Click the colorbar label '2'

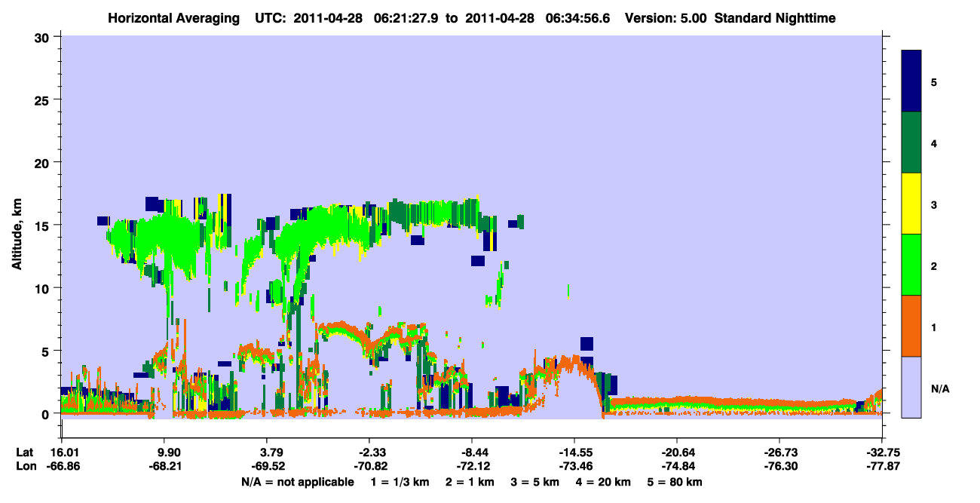[x=934, y=265]
